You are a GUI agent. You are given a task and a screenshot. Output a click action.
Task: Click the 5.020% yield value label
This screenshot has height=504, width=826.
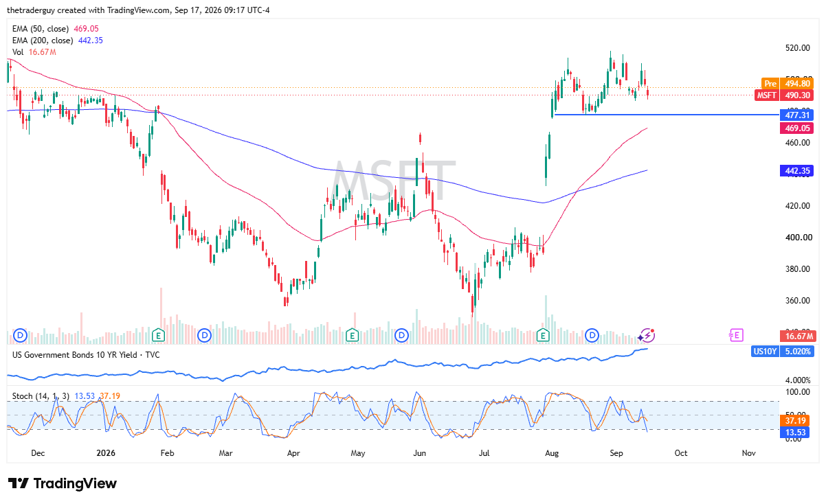pos(797,352)
